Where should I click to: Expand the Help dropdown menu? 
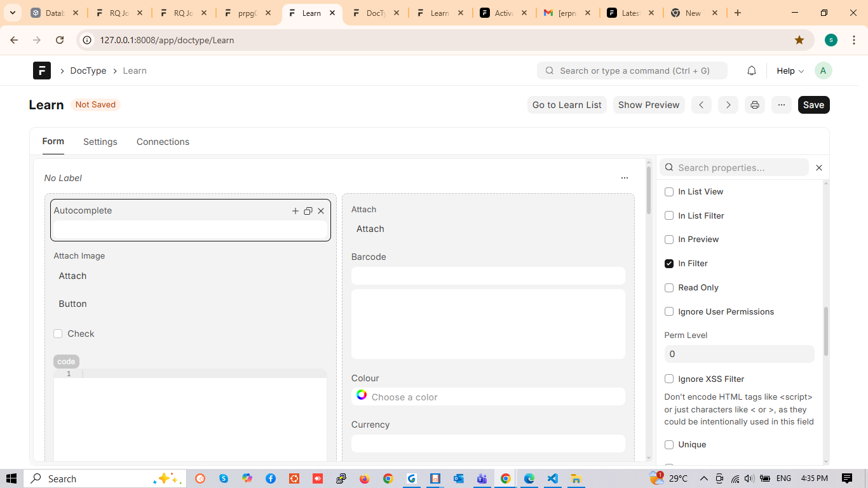pos(790,71)
